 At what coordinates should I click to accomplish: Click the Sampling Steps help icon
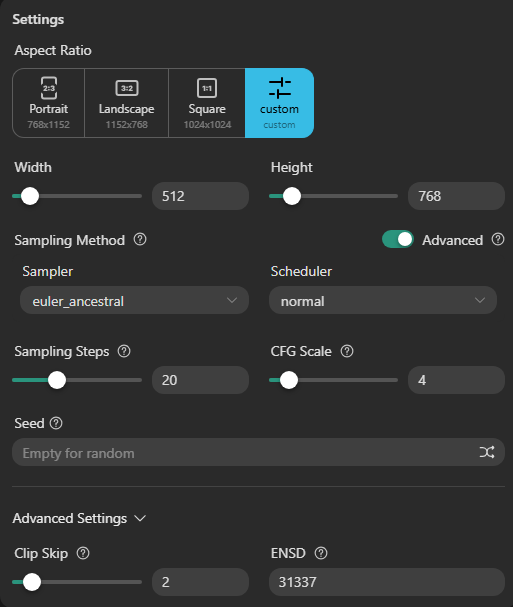pos(124,351)
